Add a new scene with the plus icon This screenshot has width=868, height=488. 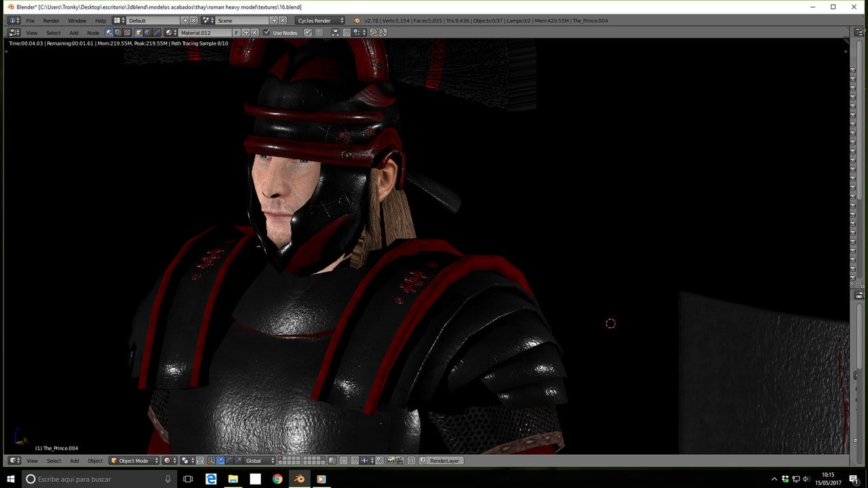(x=274, y=20)
